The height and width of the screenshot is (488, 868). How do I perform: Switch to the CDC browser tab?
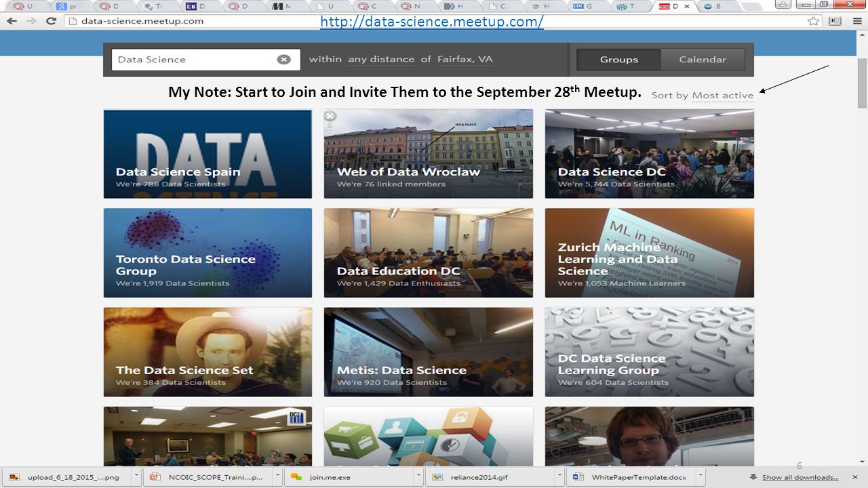[585, 6]
